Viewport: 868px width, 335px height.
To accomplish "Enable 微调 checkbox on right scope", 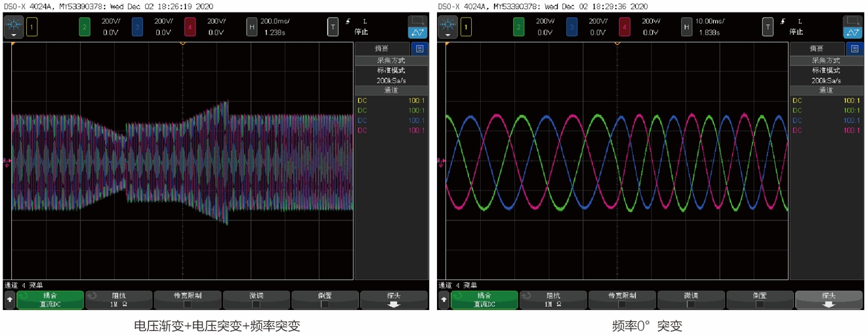I will (x=691, y=305).
